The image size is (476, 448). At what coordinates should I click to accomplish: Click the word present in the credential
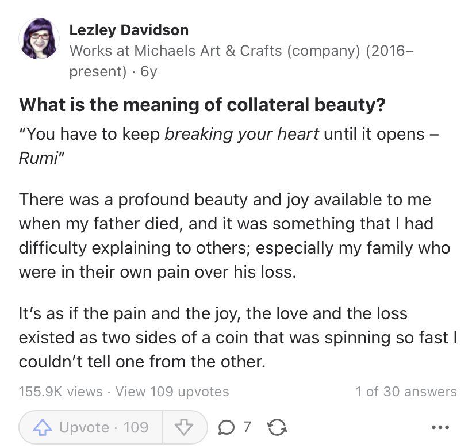click(98, 72)
